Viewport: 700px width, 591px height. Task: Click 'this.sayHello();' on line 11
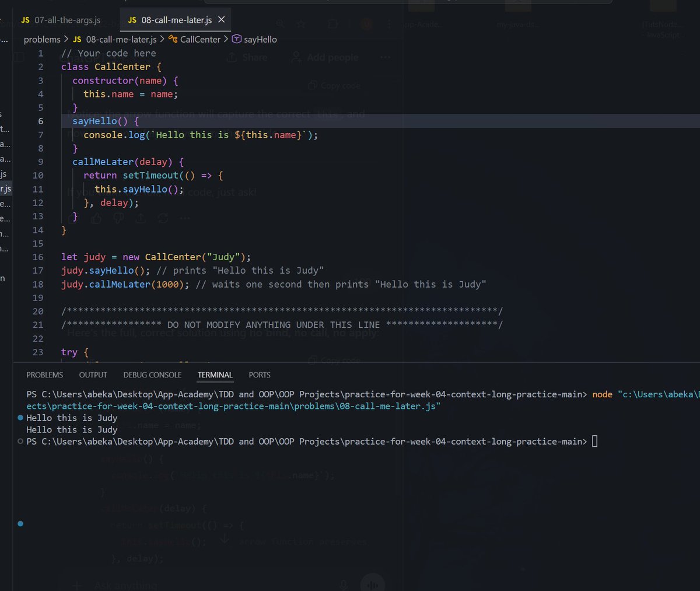pyautogui.click(x=139, y=189)
